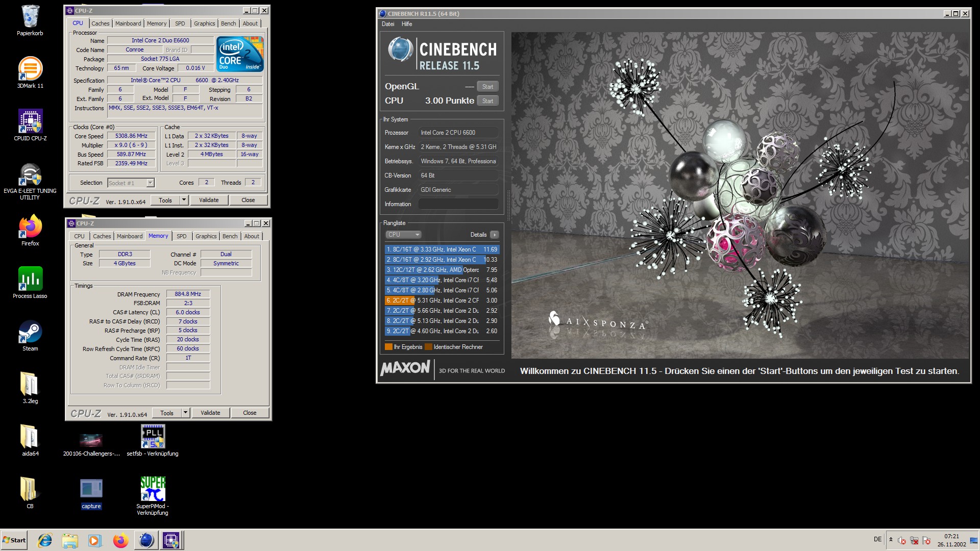Open CPUID CPU-Z desktop shortcut
This screenshot has width=980, height=551.
click(x=30, y=125)
